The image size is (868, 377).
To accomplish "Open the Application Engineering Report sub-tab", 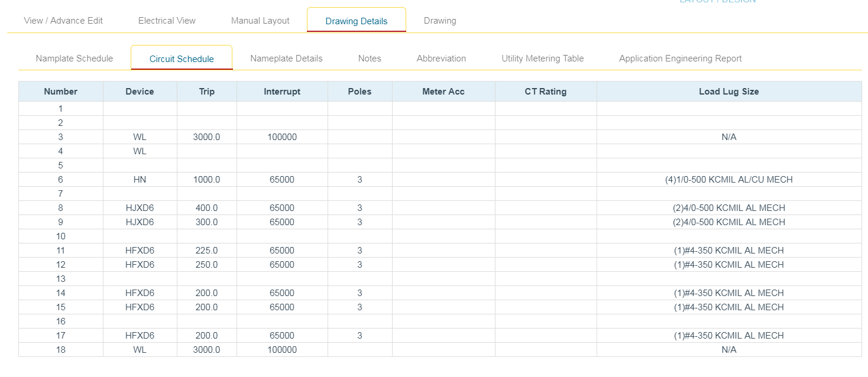I will click(680, 58).
